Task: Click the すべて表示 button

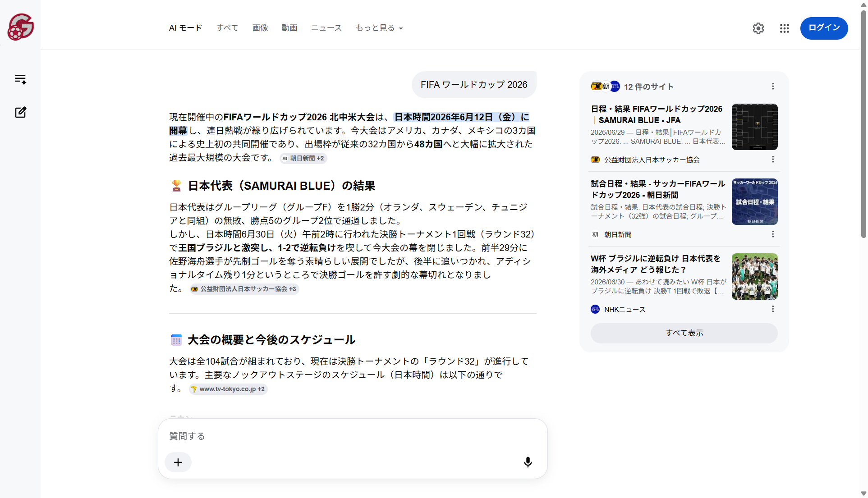Action: (684, 333)
